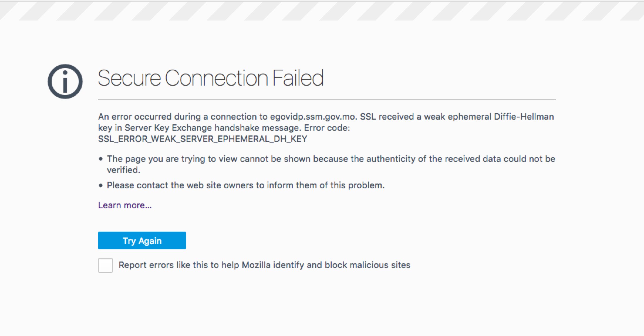Click the circled info icon
Viewport: 644px width, 336px height.
pyautogui.click(x=65, y=82)
